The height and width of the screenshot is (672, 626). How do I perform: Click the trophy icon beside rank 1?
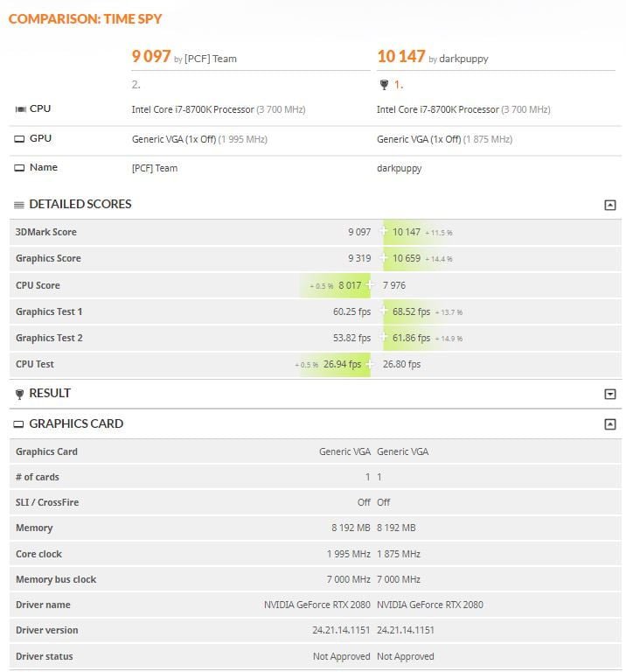pos(383,85)
